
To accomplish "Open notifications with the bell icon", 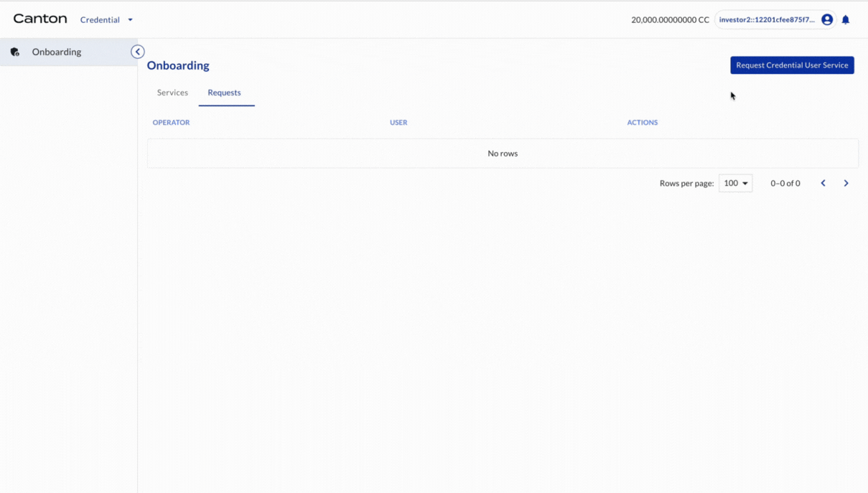I will point(845,19).
